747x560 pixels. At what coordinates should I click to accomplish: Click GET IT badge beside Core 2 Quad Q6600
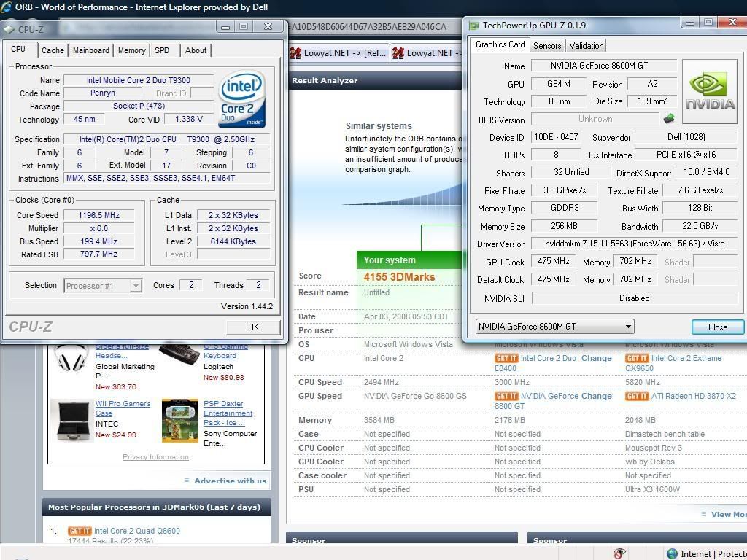click(80, 532)
